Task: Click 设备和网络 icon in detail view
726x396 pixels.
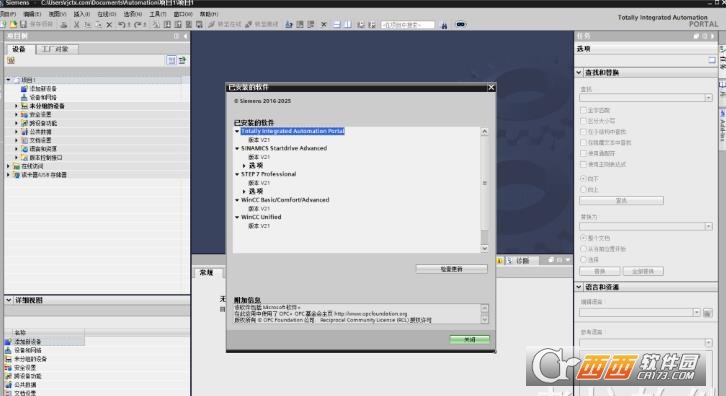Action: click(x=8, y=350)
